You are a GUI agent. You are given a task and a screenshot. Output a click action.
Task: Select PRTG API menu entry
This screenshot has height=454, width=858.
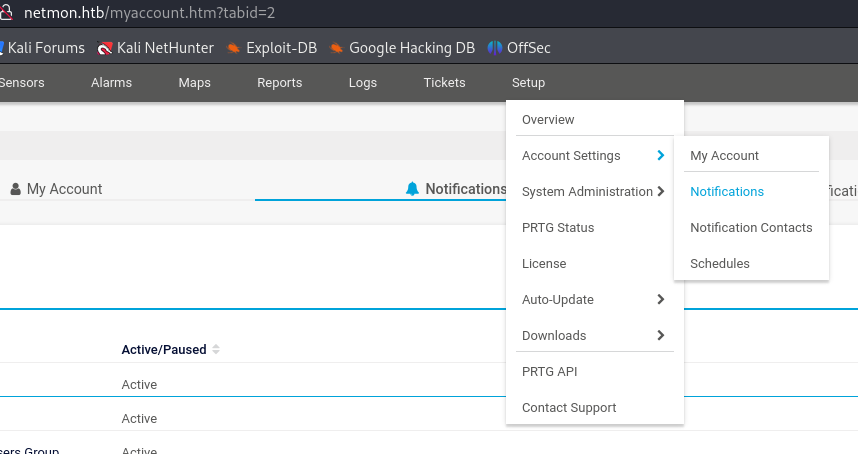coord(549,371)
